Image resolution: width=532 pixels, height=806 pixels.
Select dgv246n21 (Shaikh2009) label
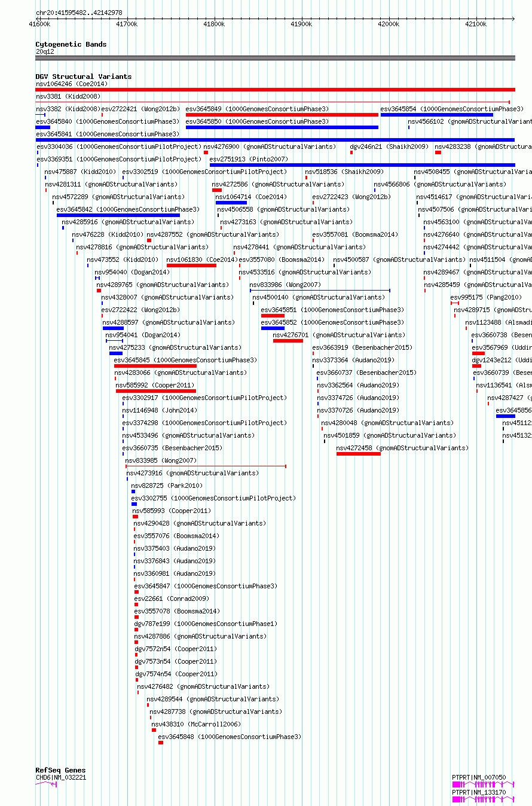click(389, 146)
